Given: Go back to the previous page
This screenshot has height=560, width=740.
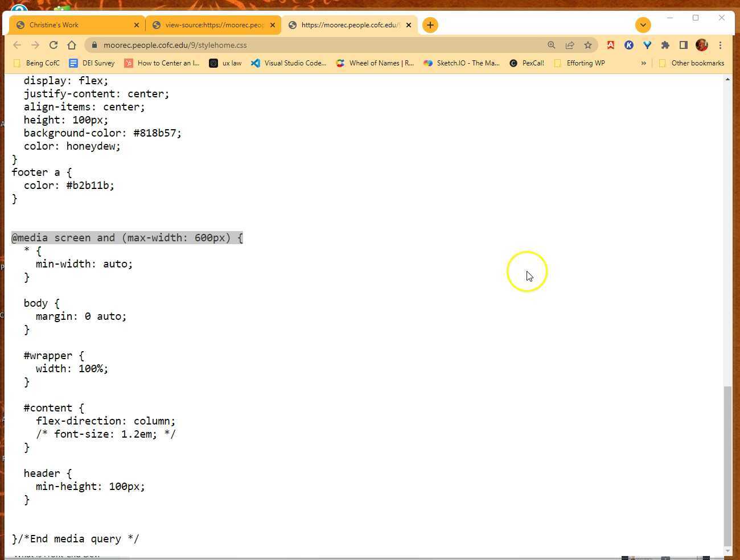Looking at the screenshot, I should click(x=17, y=45).
